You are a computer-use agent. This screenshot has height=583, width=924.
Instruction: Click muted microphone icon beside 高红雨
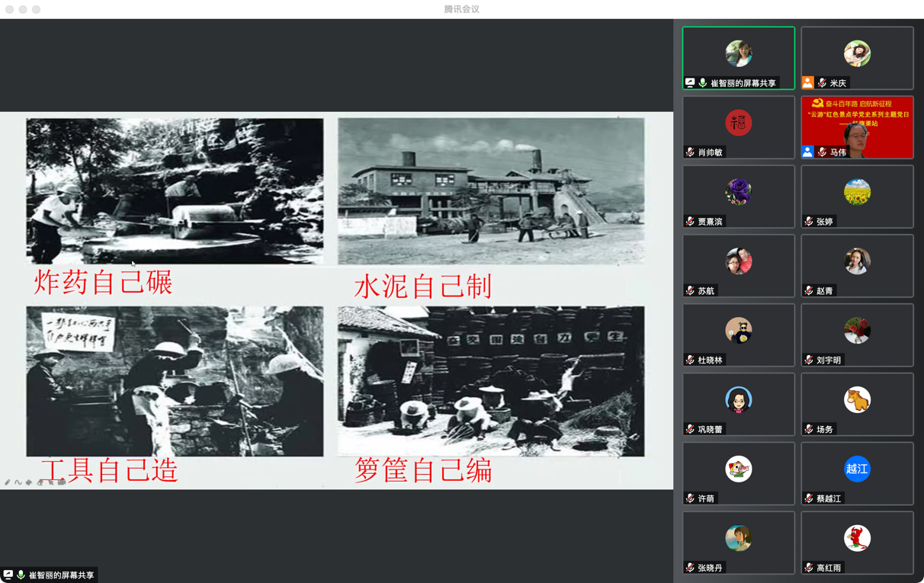[x=808, y=568]
